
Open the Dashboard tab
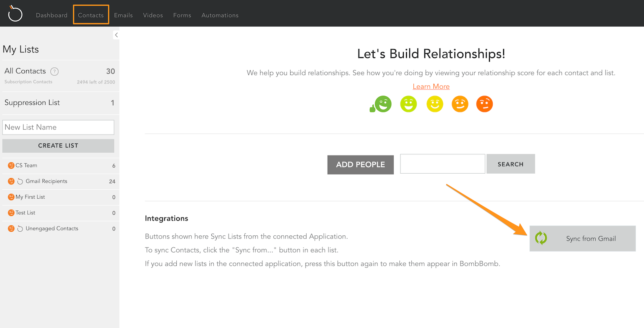52,15
